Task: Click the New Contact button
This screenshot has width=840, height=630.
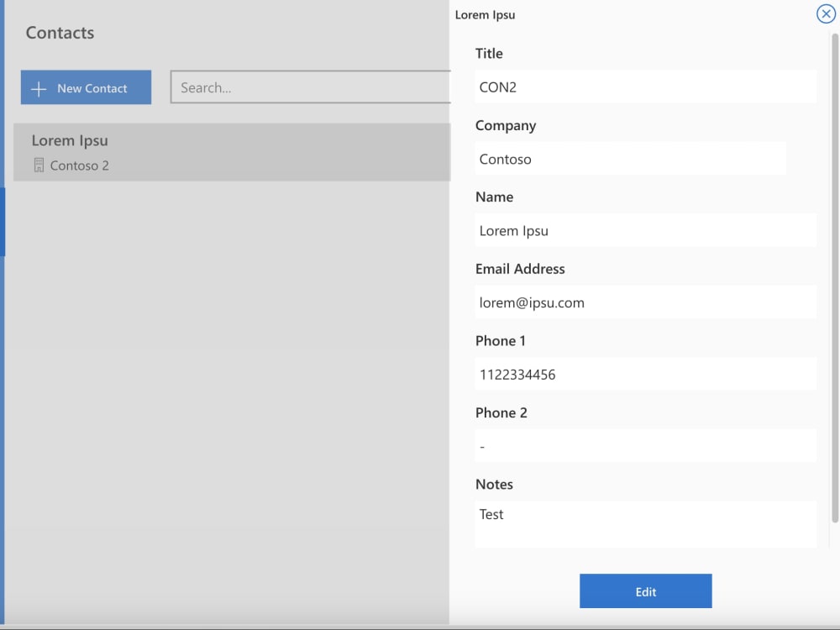Action: click(86, 87)
